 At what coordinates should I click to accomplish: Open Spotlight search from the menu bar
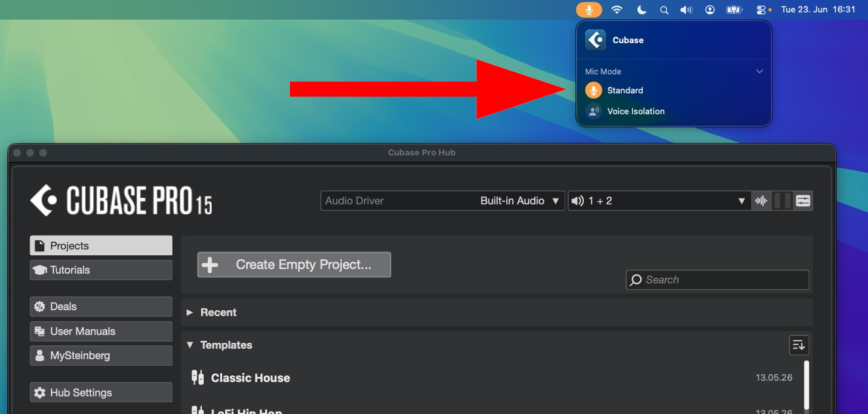click(x=664, y=10)
